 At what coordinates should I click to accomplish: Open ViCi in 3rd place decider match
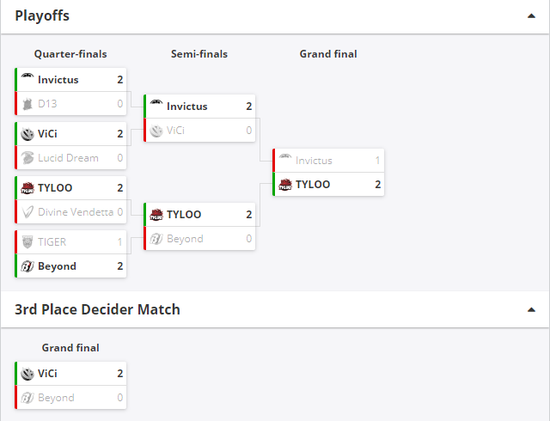[71, 374]
